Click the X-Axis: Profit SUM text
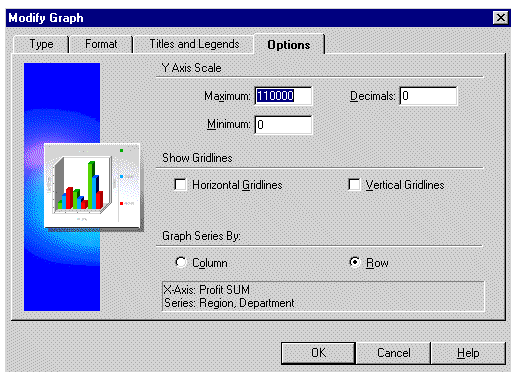516x378 pixels. (x=207, y=290)
